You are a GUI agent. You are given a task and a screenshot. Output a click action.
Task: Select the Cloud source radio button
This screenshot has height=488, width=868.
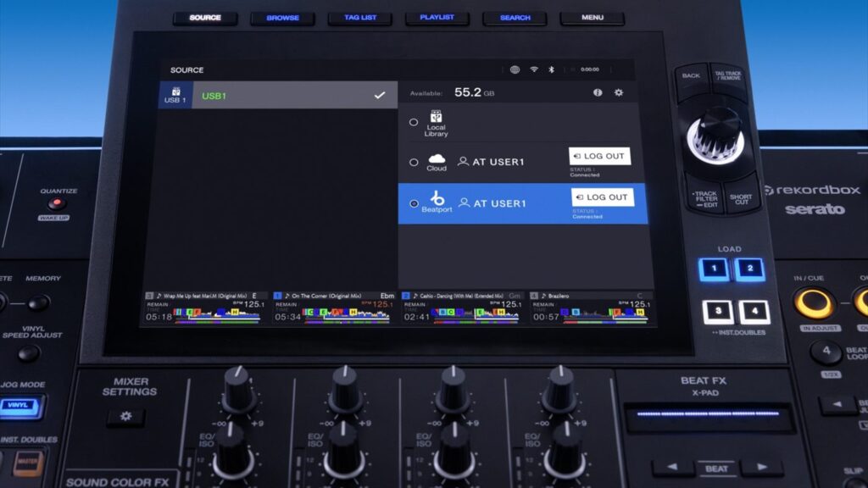[415, 162]
